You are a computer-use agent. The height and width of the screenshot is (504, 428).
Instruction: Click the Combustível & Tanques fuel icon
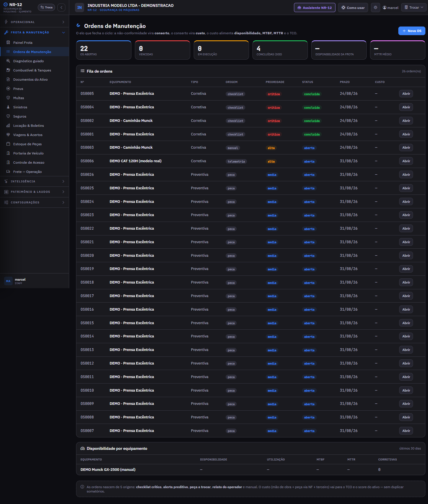8,70
